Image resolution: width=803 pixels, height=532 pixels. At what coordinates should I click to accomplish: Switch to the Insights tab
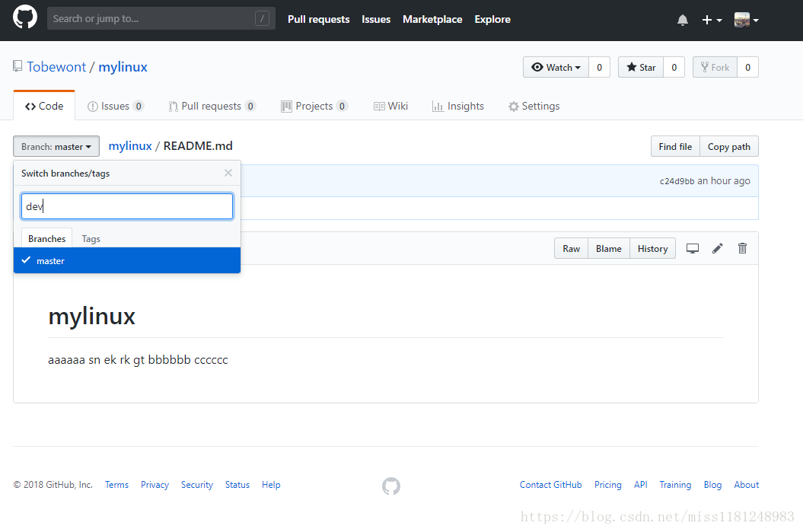458,106
